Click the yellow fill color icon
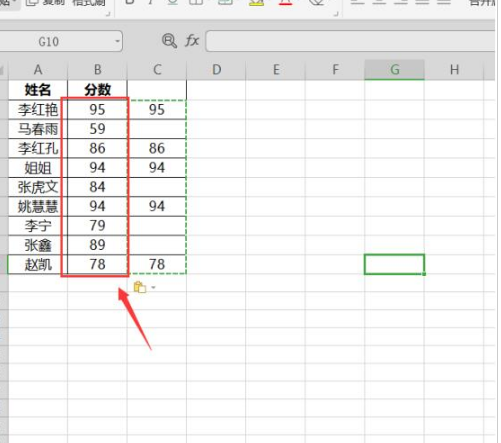The image size is (501, 443). pyautogui.click(x=256, y=3)
